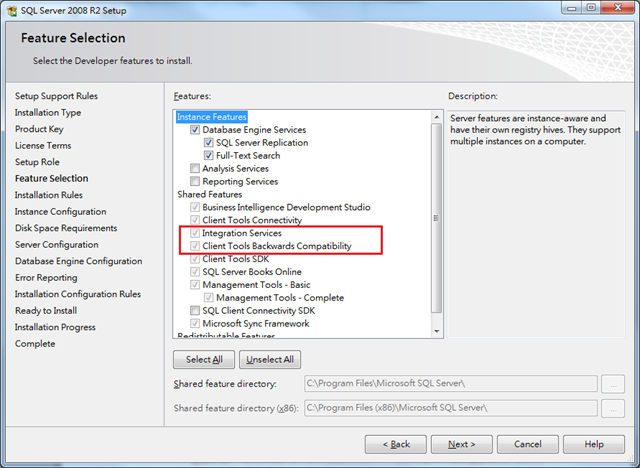The image size is (640, 468).
Task: Go to previous step with Back
Action: click(396, 444)
